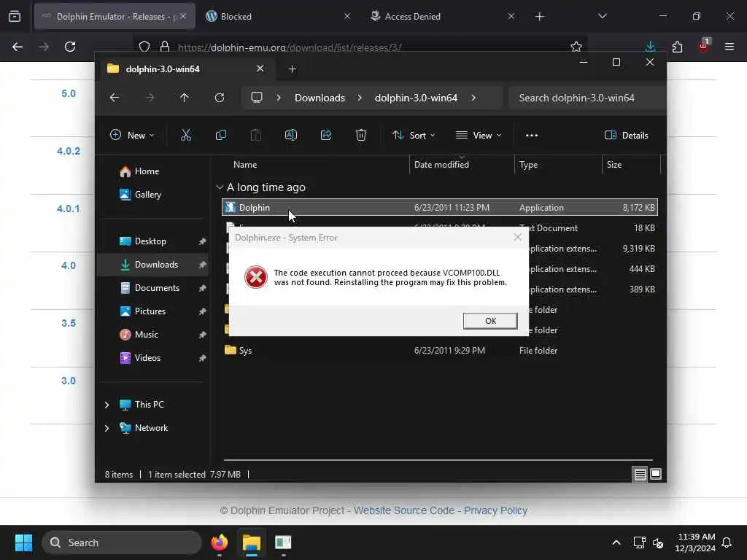Click the Rename icon in Explorer toolbar

pos(290,135)
